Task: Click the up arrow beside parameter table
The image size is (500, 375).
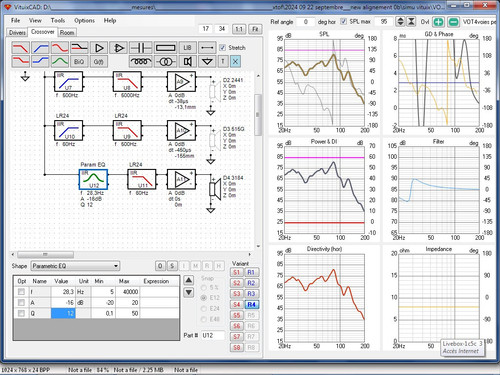Action: [x=189, y=280]
